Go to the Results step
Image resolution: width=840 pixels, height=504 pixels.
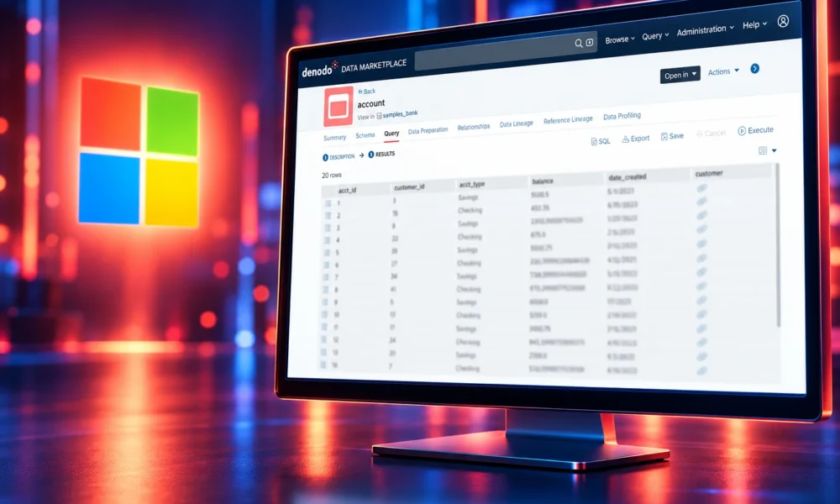[x=381, y=155]
